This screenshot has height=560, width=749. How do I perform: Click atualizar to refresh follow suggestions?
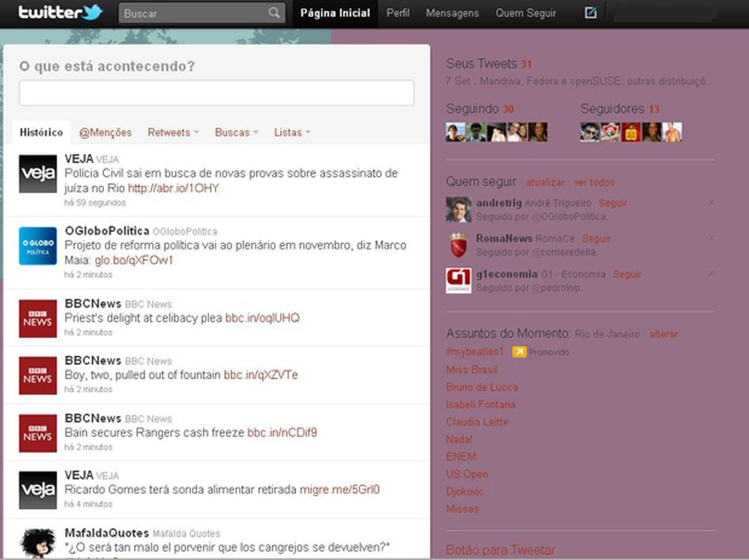(545, 182)
